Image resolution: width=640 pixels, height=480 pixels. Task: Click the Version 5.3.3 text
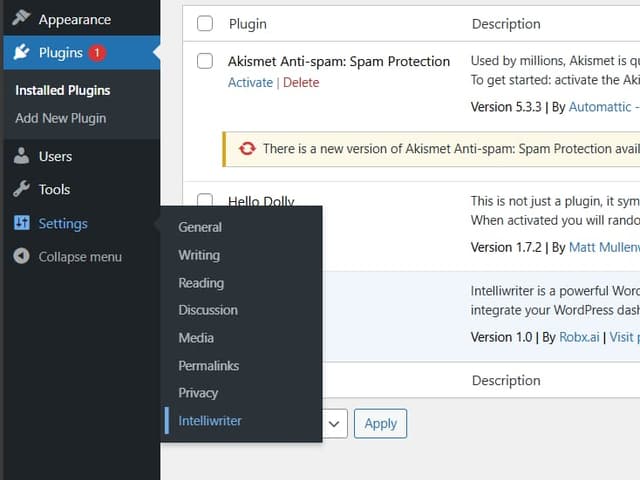click(x=506, y=107)
